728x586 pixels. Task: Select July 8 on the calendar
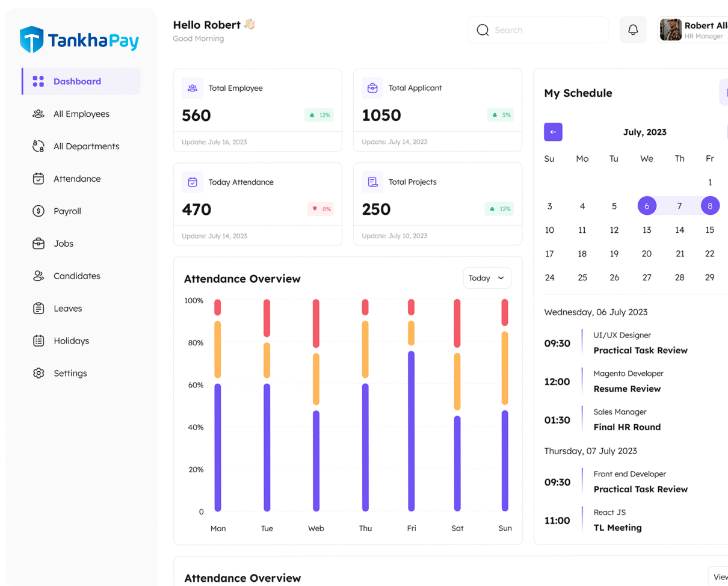point(710,206)
